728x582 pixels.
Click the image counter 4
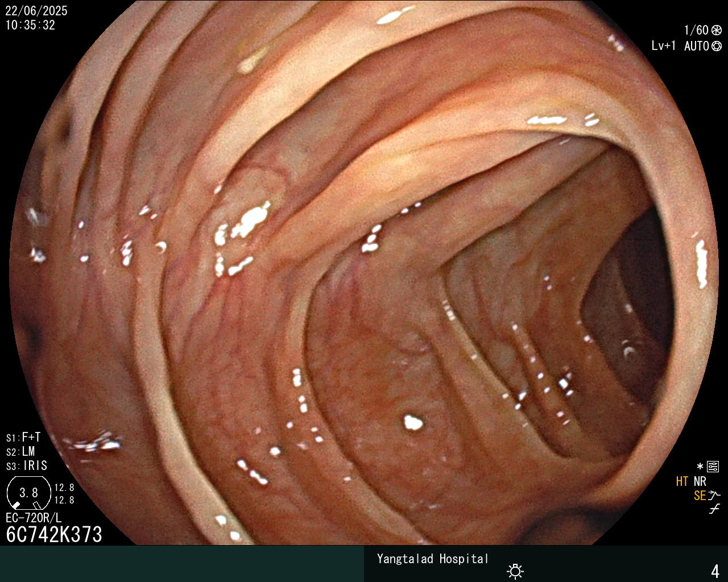pyautogui.click(x=715, y=571)
